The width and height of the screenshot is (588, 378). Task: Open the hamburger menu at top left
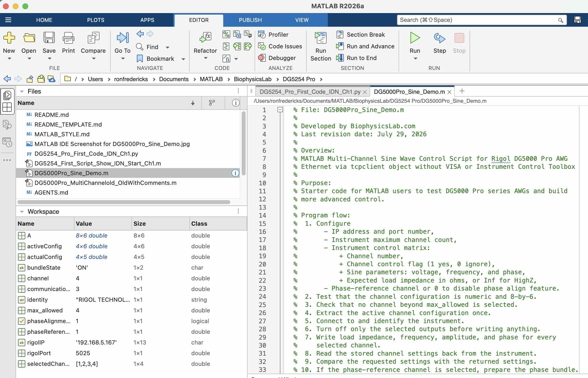click(x=8, y=20)
